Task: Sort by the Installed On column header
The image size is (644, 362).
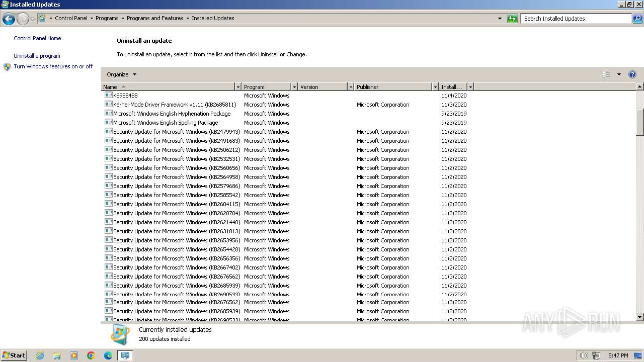Action: click(x=453, y=87)
